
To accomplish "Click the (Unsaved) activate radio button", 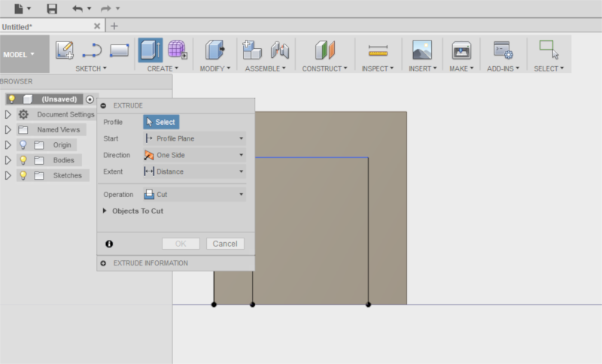I will [x=90, y=99].
